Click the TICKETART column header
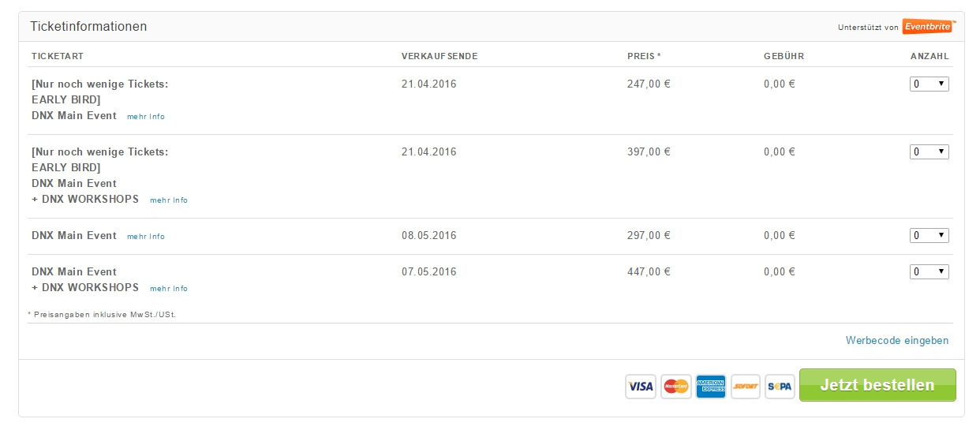The image size is (980, 430). pyautogui.click(x=58, y=57)
